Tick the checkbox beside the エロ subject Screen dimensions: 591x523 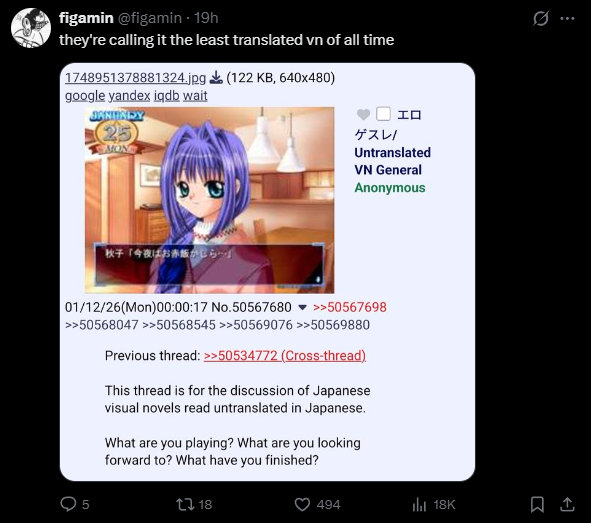(383, 114)
